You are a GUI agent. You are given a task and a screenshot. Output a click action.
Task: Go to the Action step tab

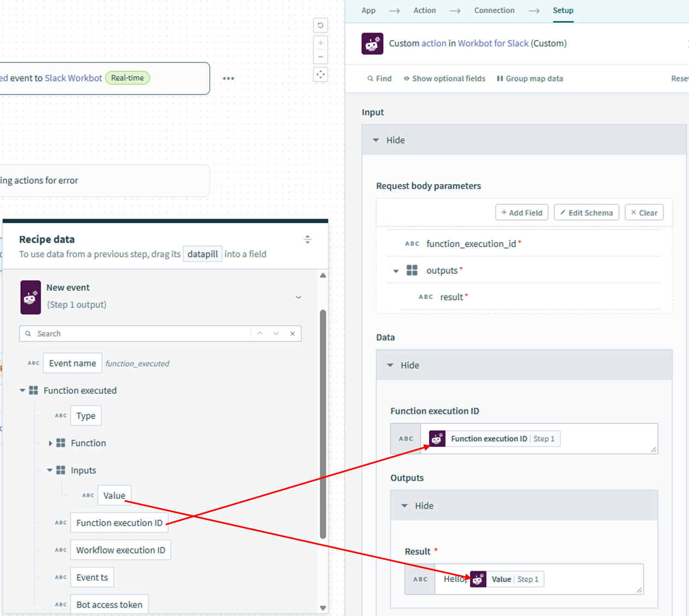424,10
